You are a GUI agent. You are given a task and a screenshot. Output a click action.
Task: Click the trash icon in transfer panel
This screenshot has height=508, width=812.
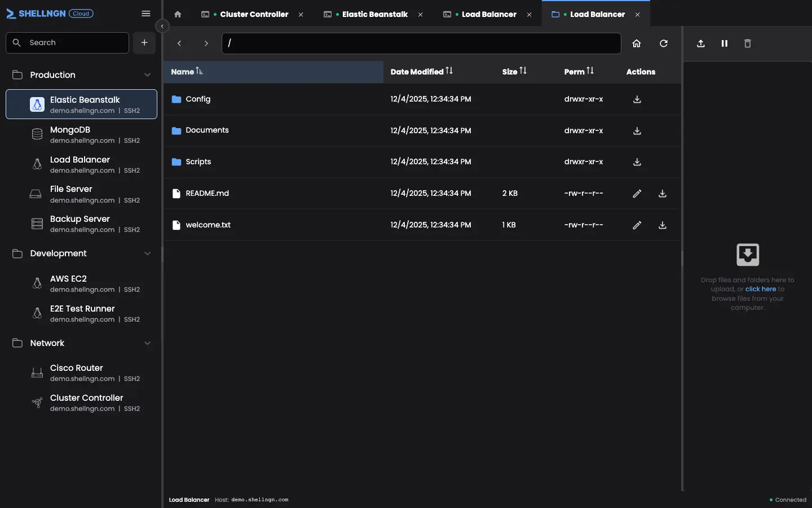[x=748, y=43]
